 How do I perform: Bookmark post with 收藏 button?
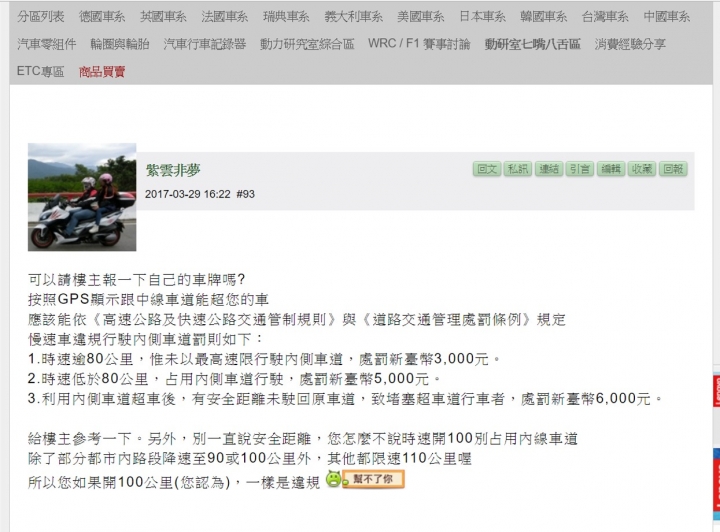click(641, 169)
